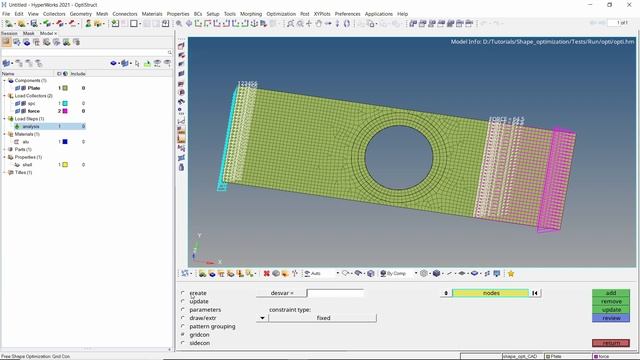Click the fit-to-window icon in top toolbar

(x=290, y=24)
